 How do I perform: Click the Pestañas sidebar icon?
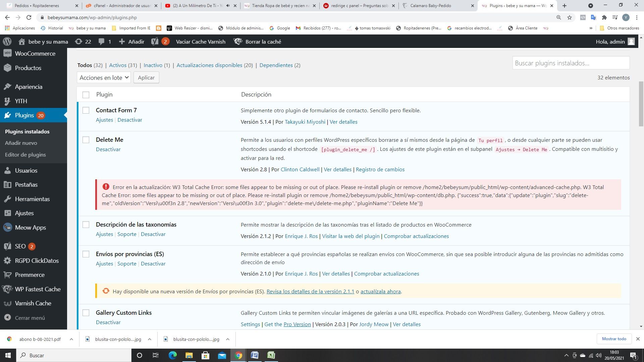pyautogui.click(x=7, y=185)
